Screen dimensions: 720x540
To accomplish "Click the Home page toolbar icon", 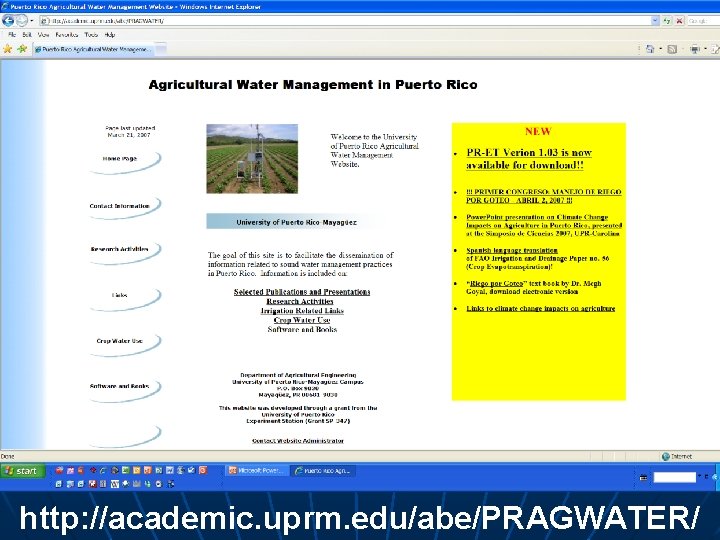I will [x=650, y=49].
